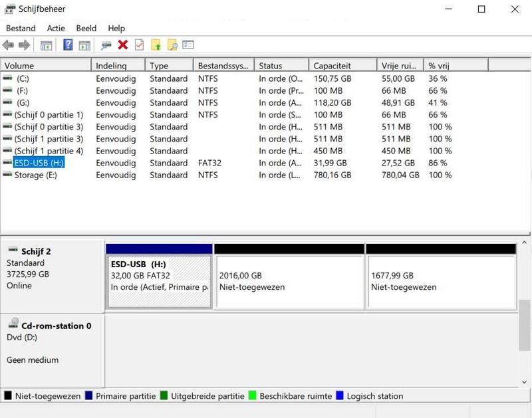The image size is (532, 418).
Task: Open the Actie menu
Action: (56, 29)
